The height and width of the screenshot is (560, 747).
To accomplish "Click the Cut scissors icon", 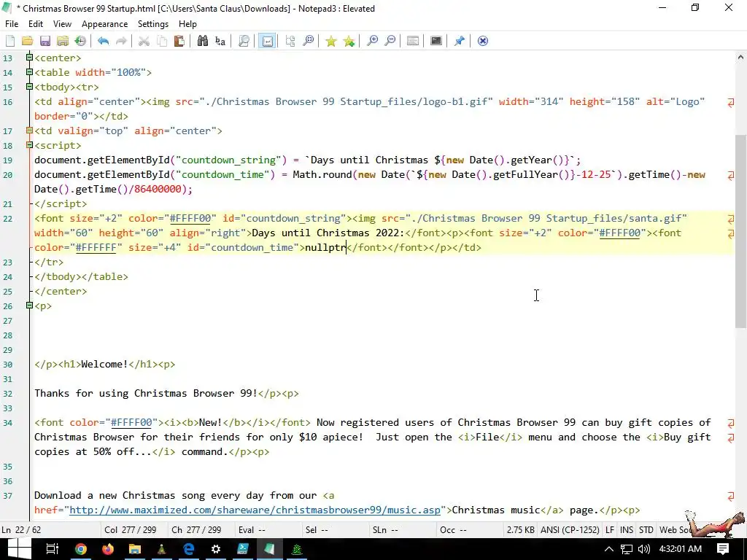I will click(144, 41).
